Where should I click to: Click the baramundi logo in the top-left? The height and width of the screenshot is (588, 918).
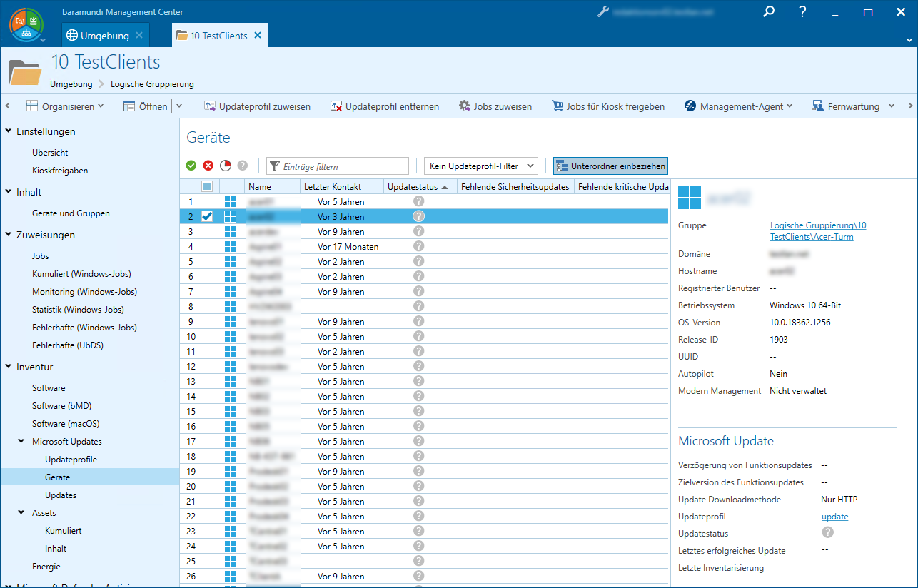[x=26, y=26]
